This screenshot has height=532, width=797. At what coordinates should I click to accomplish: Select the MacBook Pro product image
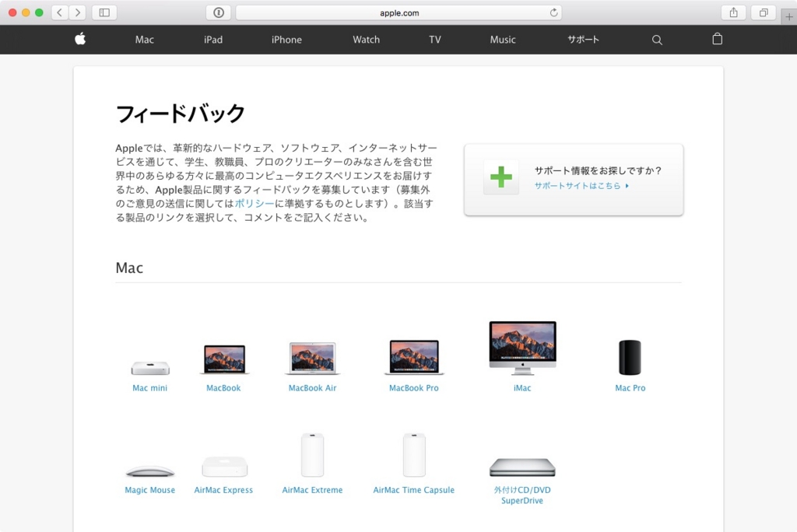pos(414,357)
